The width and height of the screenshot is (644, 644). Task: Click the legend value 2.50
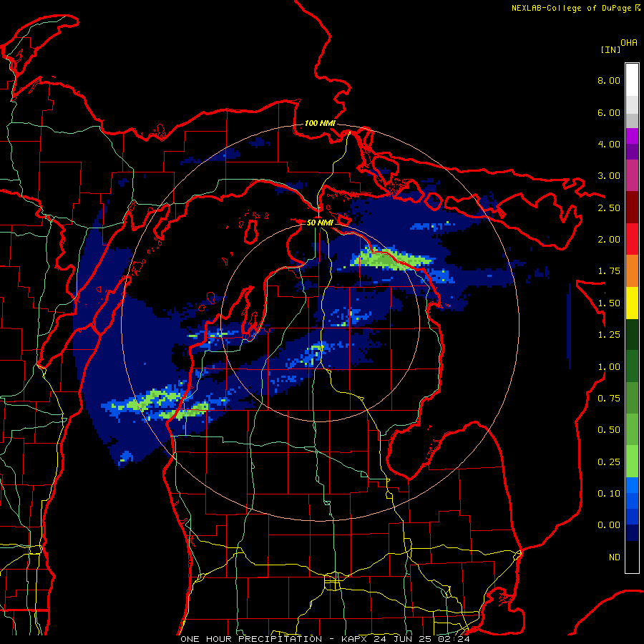pyautogui.click(x=609, y=208)
